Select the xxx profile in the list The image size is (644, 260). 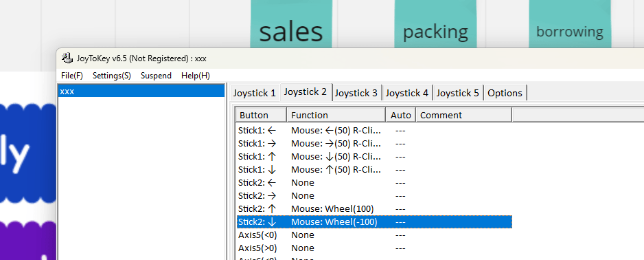pyautogui.click(x=141, y=91)
